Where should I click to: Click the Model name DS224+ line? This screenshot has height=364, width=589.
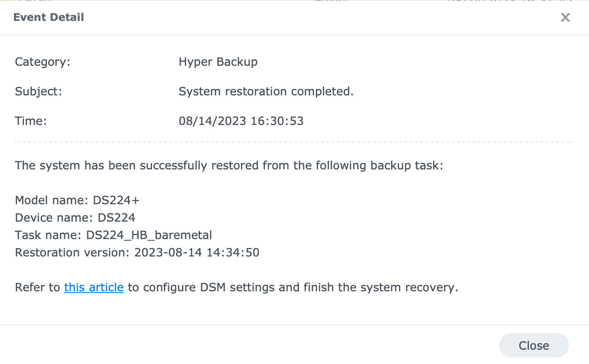pos(77,200)
